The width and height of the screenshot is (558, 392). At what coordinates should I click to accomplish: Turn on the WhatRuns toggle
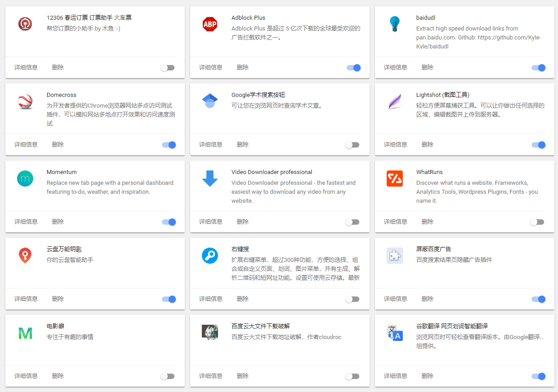tap(537, 222)
